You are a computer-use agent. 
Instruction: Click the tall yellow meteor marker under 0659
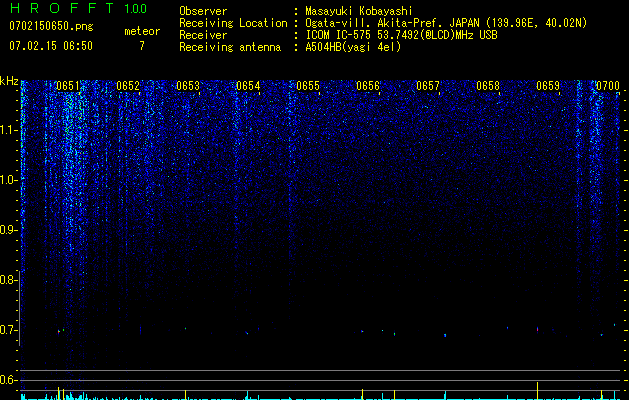pos(537,391)
